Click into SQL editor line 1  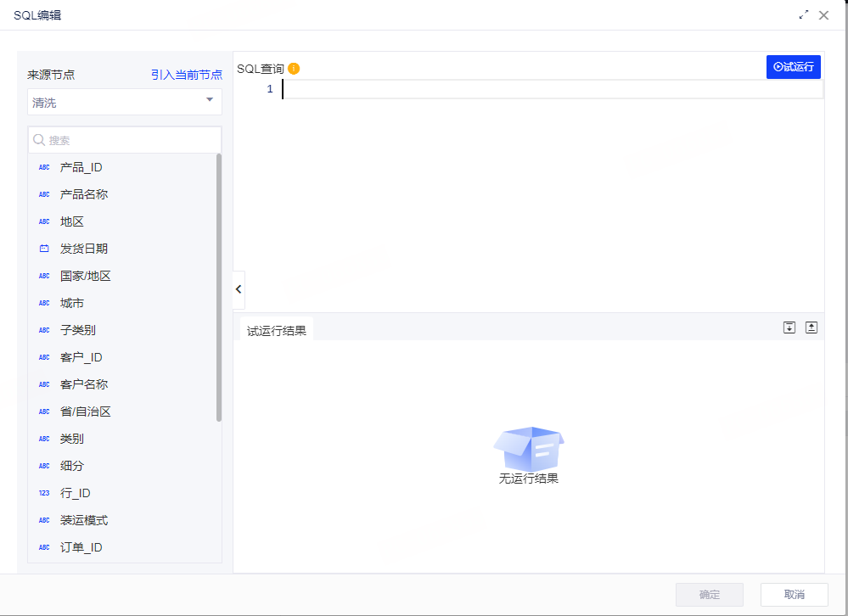pyautogui.click(x=552, y=89)
